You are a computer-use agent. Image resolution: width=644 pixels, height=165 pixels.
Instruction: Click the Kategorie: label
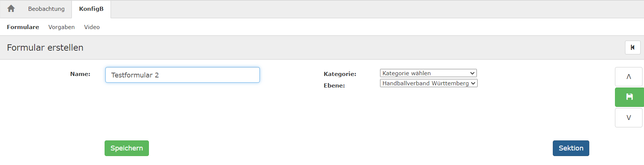(x=340, y=74)
